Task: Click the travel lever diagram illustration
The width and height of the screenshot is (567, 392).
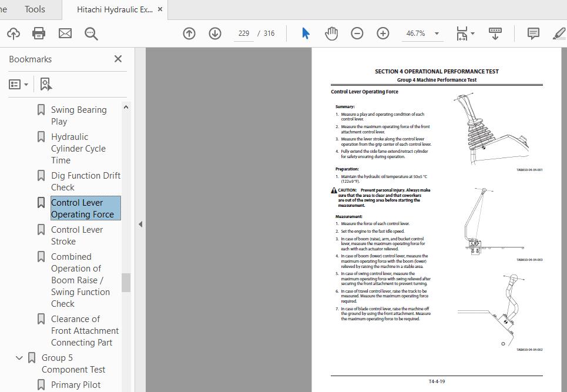Action: tap(493, 221)
